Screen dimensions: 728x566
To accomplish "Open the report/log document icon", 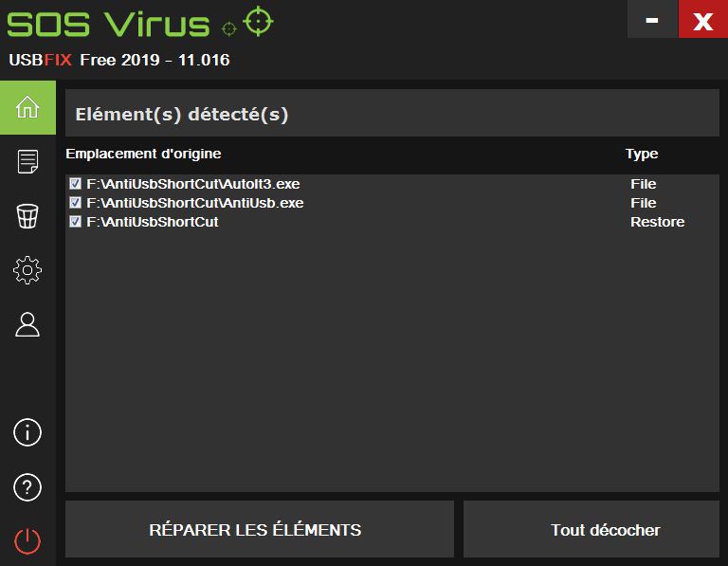I will [27, 161].
